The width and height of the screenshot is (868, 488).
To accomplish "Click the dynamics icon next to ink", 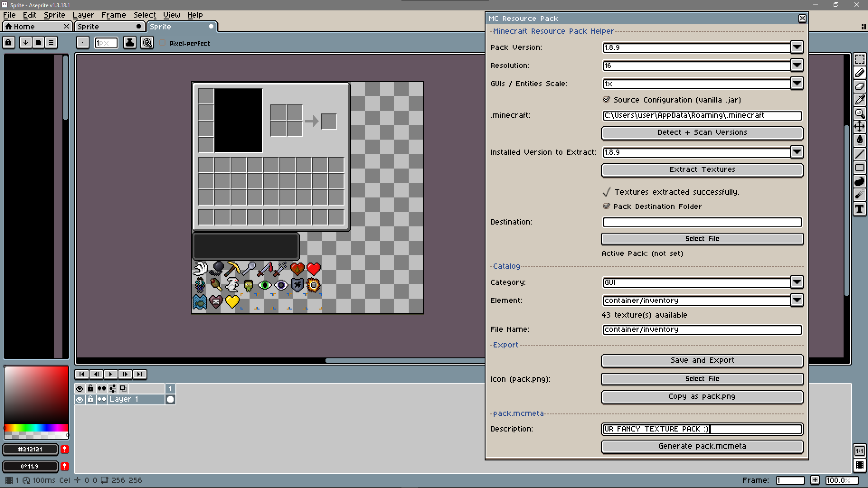I will 147,42.
